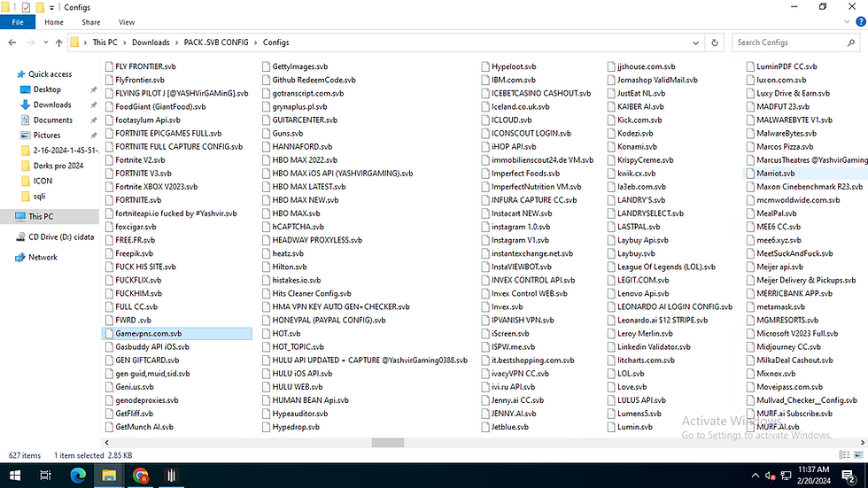Viewport: 868px width, 488px height.
Task: Click the properties checkmark in quick access toolbar
Action: tap(26, 8)
